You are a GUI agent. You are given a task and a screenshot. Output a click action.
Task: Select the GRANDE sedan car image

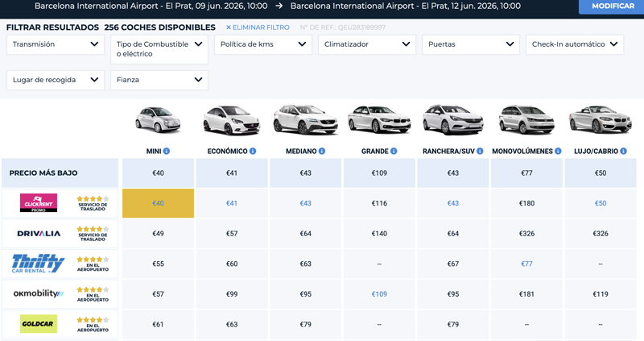[x=379, y=119]
